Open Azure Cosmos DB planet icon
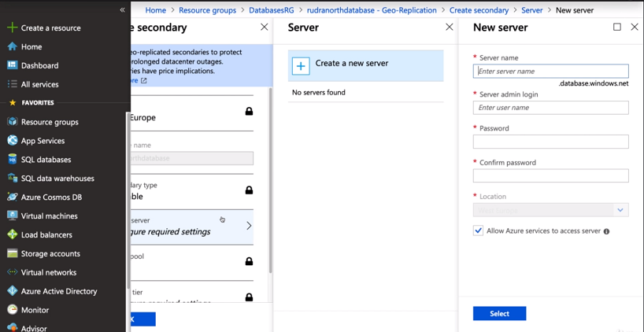Image resolution: width=644 pixels, height=332 pixels. coord(13,197)
